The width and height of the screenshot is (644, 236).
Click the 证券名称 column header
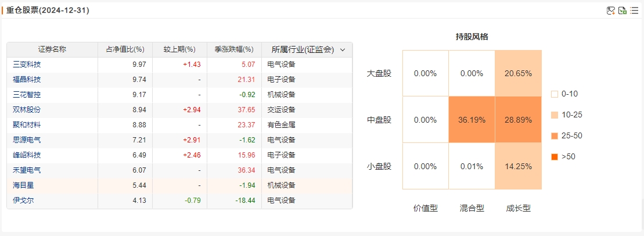pos(52,50)
